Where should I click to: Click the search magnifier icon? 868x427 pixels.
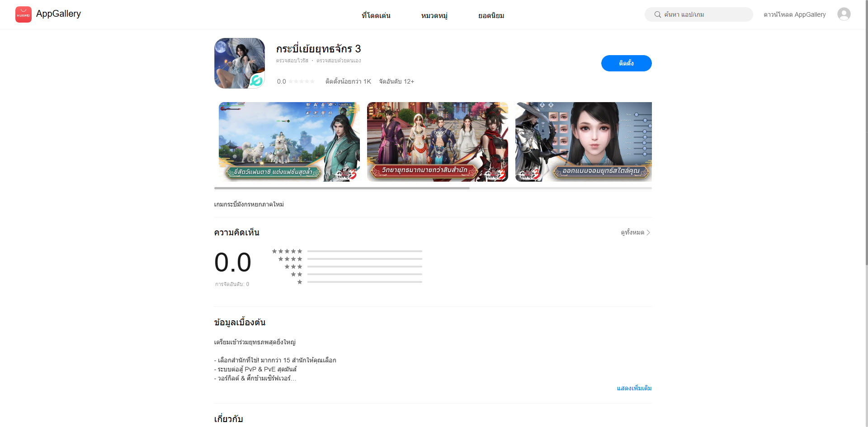coord(657,14)
